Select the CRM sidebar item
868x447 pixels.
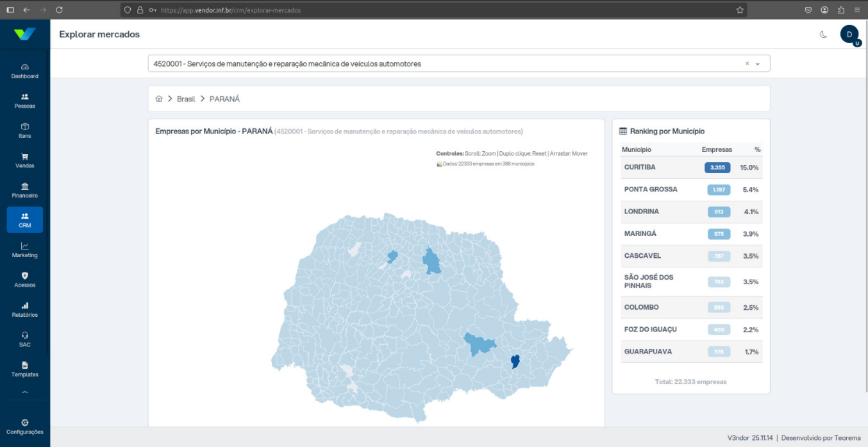point(25,220)
